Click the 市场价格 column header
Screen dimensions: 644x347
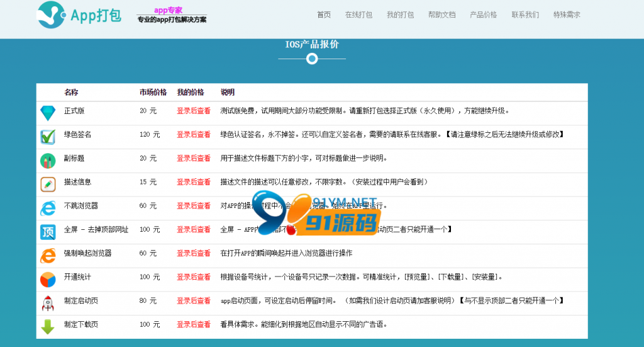coord(153,93)
